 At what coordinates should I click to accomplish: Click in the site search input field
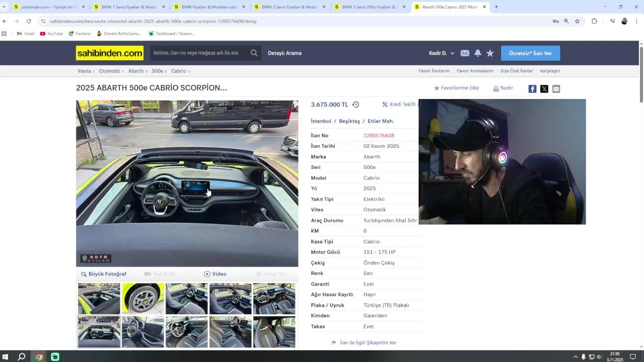pos(199,53)
